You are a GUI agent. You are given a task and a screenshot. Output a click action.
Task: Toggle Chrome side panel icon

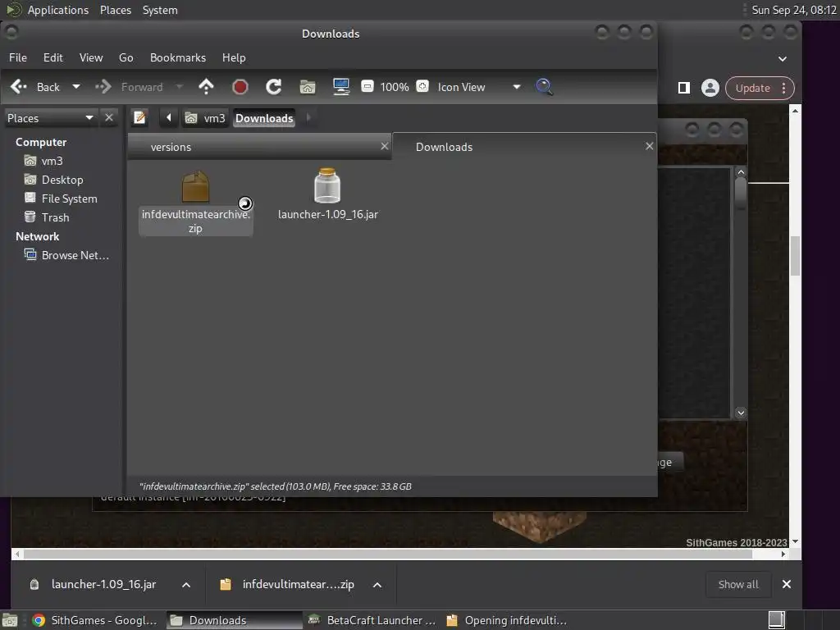click(x=684, y=88)
